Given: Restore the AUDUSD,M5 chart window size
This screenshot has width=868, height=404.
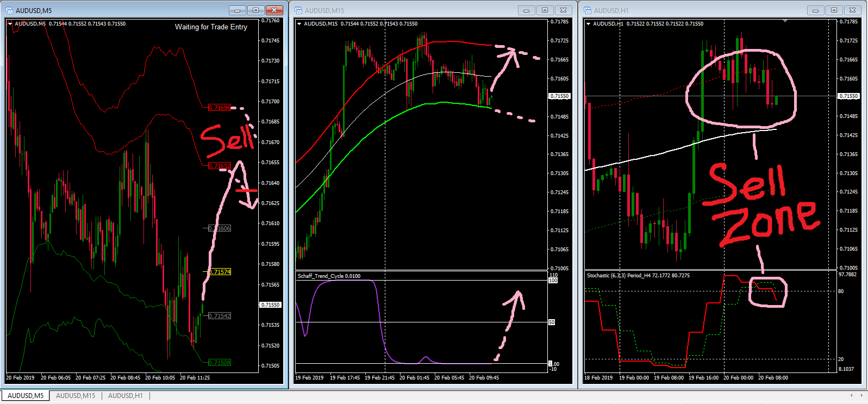Looking at the screenshot, I should click(x=255, y=10).
